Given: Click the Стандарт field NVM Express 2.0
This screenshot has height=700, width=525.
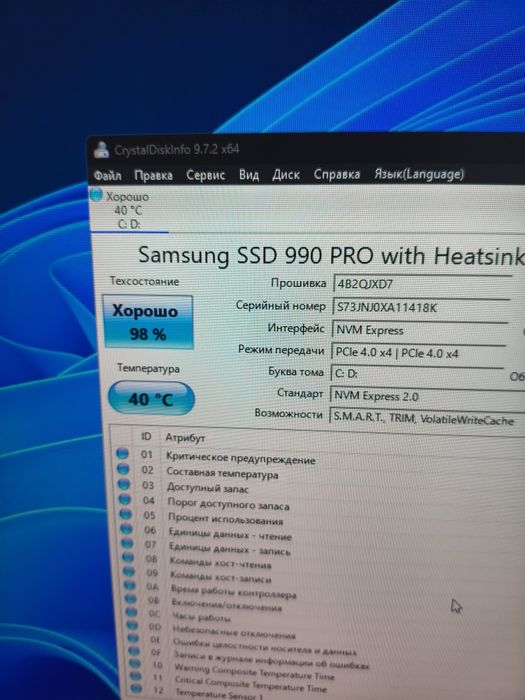Looking at the screenshot, I should click(427, 396).
